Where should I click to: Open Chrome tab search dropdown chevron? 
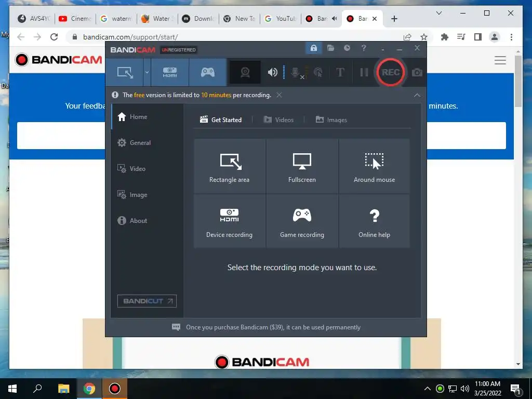pyautogui.click(x=438, y=13)
